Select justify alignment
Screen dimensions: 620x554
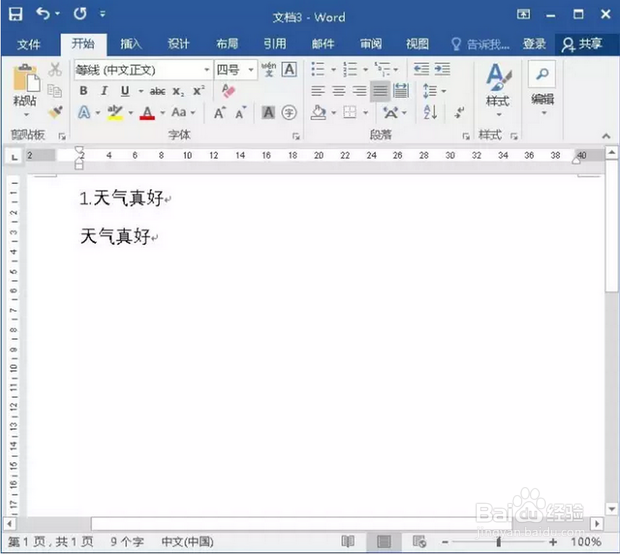pyautogui.click(x=380, y=91)
